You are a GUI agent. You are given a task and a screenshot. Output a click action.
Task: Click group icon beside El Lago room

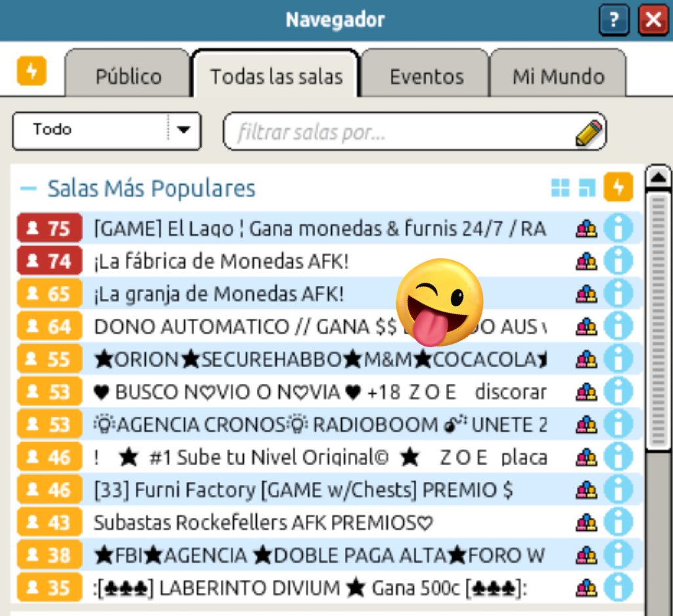pos(587,228)
